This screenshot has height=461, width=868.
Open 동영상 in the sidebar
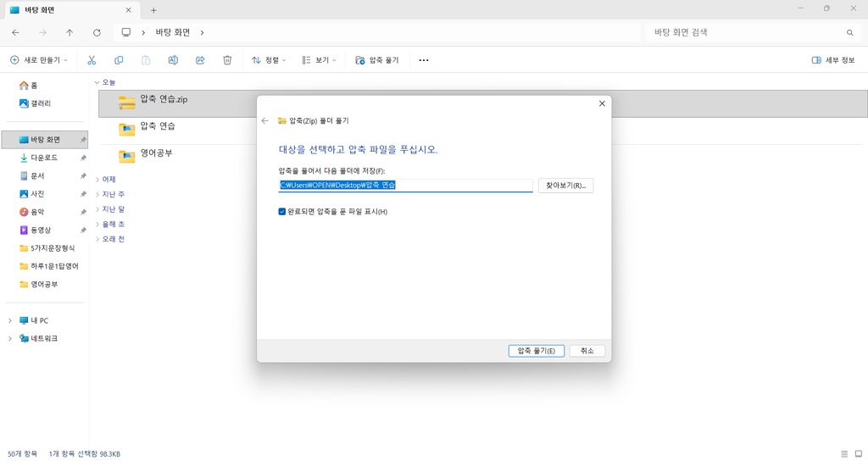pyautogui.click(x=35, y=230)
